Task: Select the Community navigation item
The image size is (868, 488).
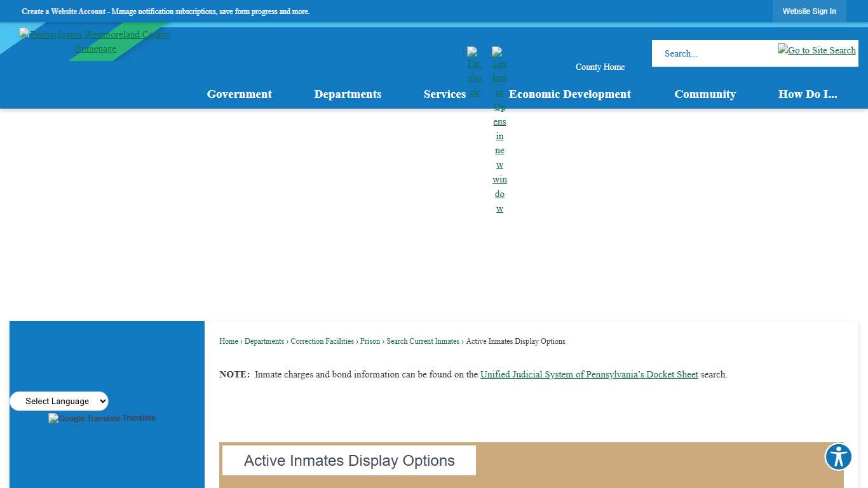Action: pyautogui.click(x=705, y=94)
